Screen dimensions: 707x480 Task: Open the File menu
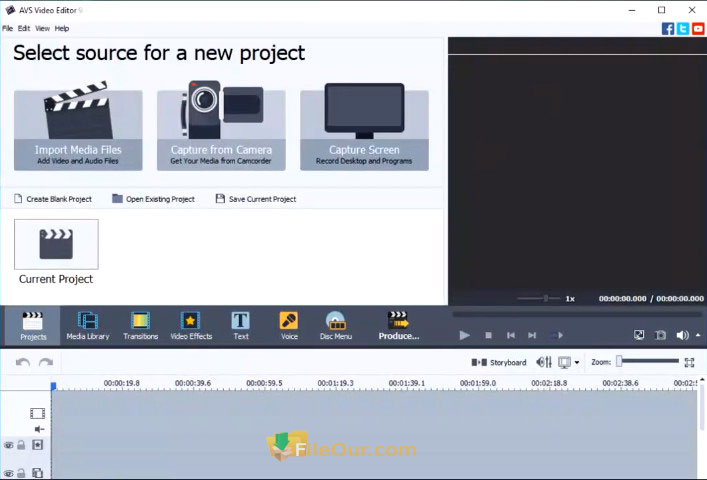tap(8, 28)
